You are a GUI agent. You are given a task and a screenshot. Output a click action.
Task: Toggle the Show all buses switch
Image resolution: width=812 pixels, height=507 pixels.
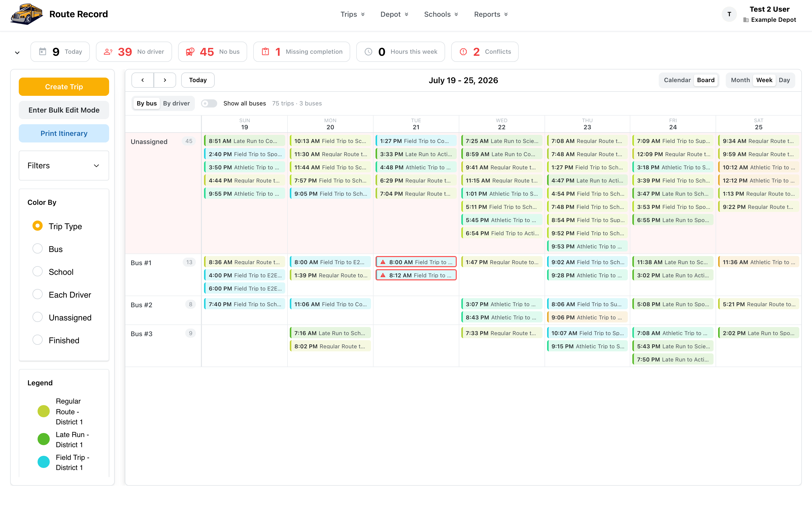click(209, 103)
